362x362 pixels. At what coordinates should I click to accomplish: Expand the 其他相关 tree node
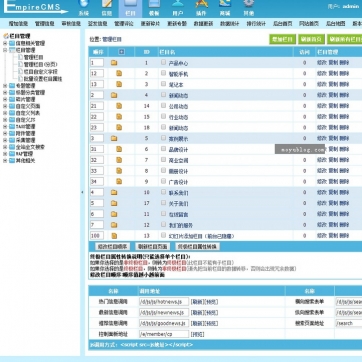coord(5,160)
